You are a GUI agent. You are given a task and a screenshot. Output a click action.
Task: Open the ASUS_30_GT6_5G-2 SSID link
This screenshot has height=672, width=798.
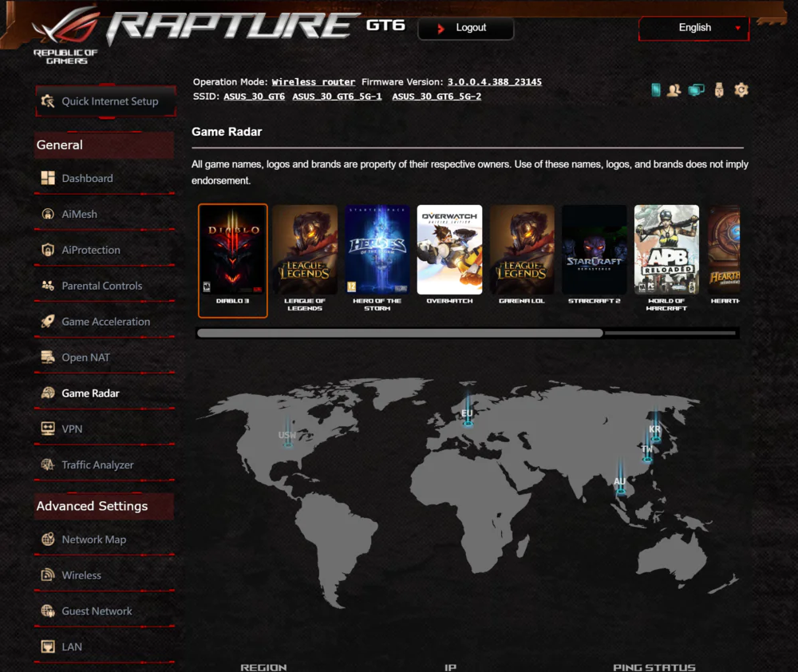click(437, 97)
